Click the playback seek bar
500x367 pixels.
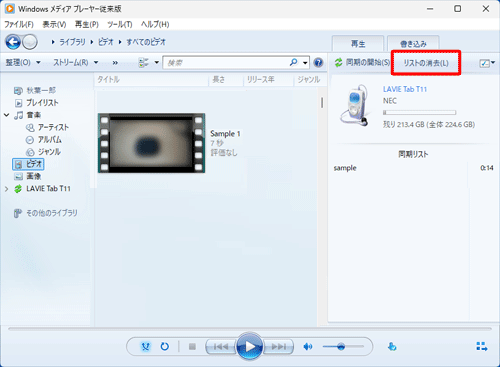pyautogui.click(x=250, y=329)
